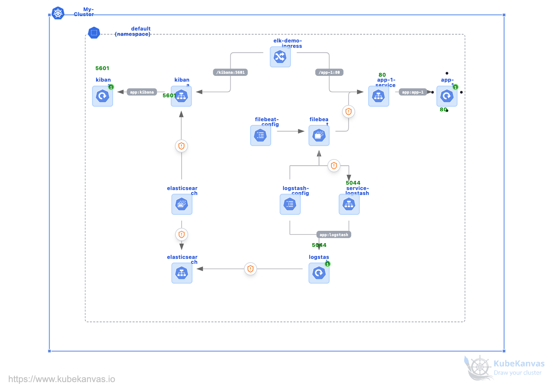Viewport: 553px width, 392px height.
Task: Click the elk-demo-ingress name label
Action: (288, 43)
